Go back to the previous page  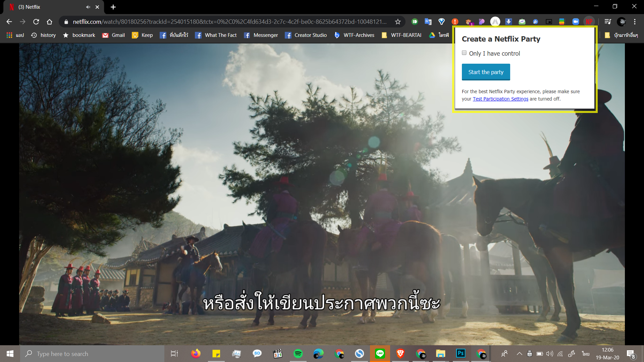pyautogui.click(x=9, y=22)
